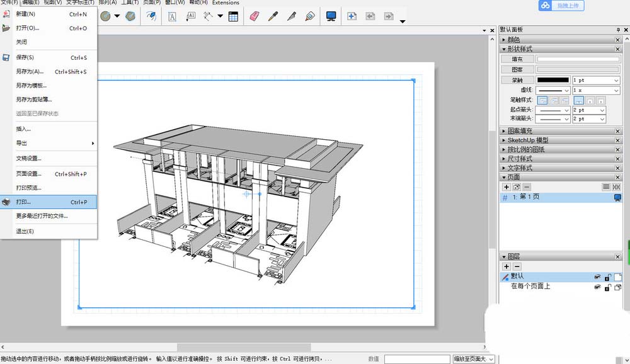Screen dimensions: 630x364
Task: Expand the SketchUp 模型 panel
Action: 527,140
